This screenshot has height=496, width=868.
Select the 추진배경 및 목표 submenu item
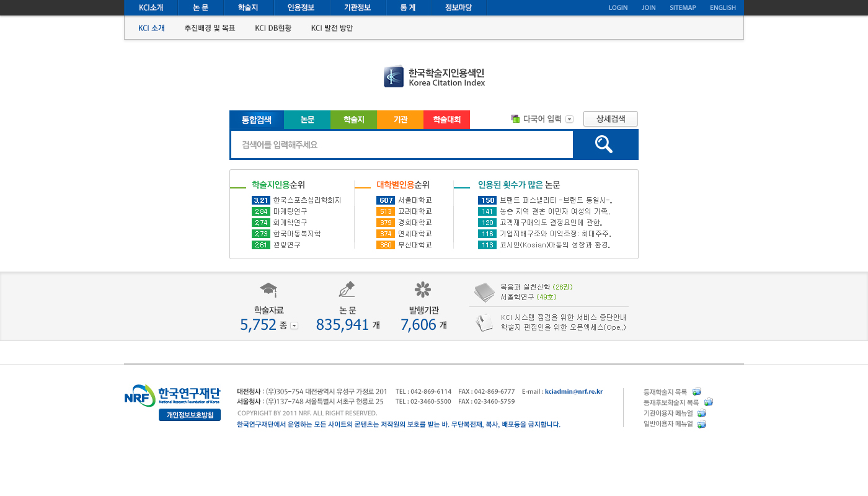210,28
